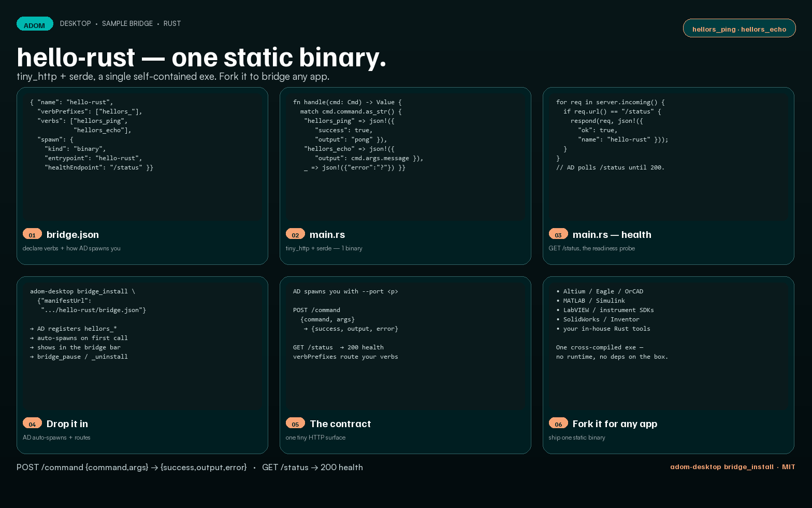
Task: Click the 'for req in server.incoming() {' line
Action: (x=611, y=102)
